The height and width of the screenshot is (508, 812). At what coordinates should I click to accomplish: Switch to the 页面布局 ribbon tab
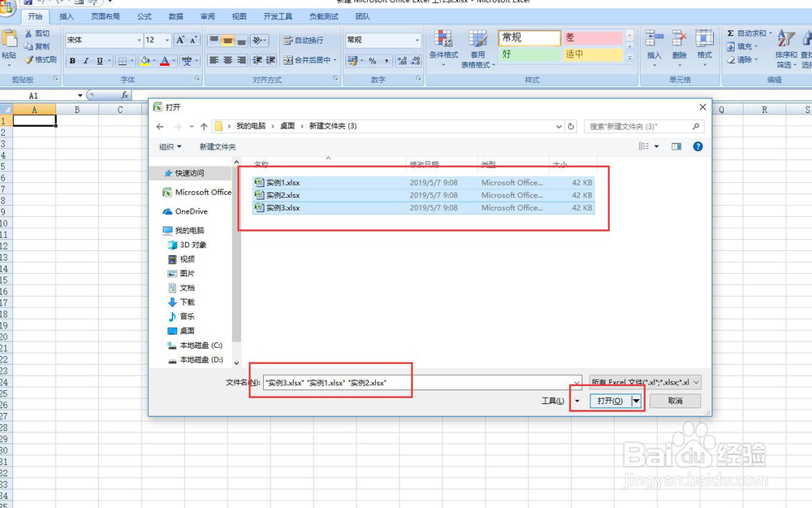[x=106, y=16]
